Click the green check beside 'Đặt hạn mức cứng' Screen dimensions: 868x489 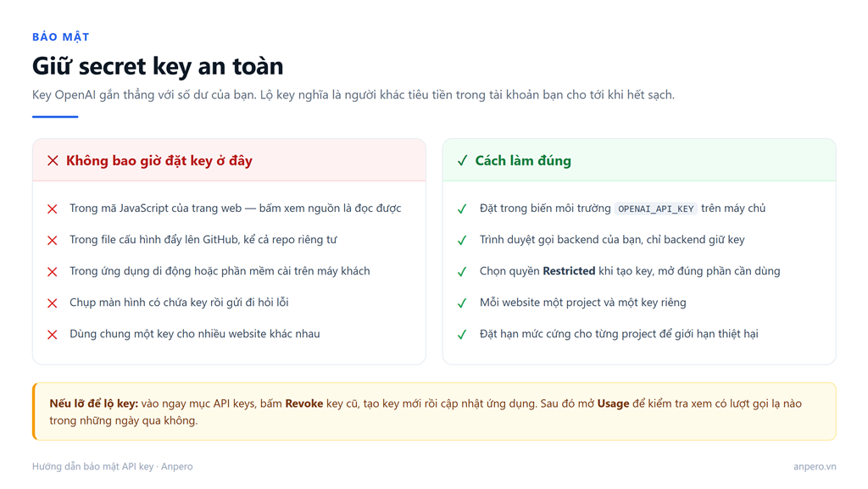pyautogui.click(x=462, y=335)
